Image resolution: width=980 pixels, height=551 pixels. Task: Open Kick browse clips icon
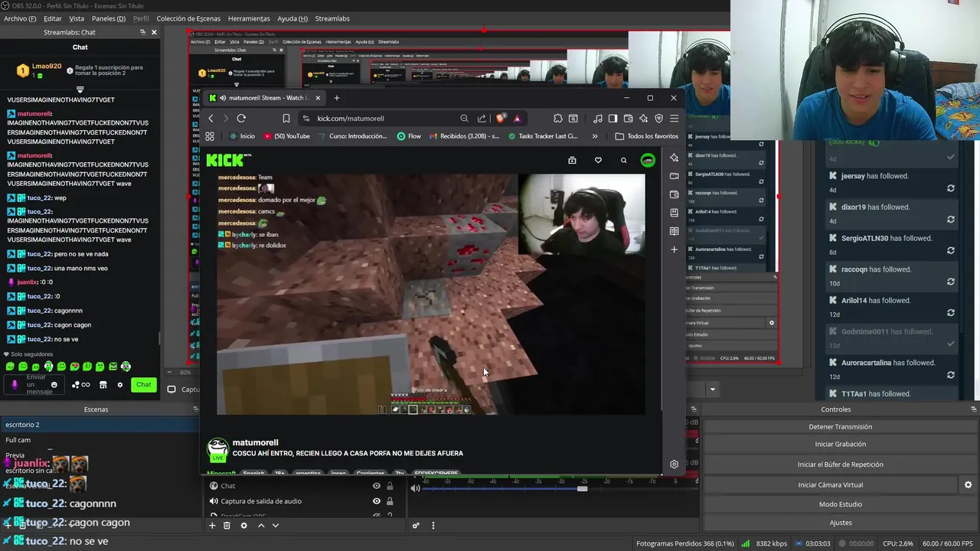(x=572, y=160)
